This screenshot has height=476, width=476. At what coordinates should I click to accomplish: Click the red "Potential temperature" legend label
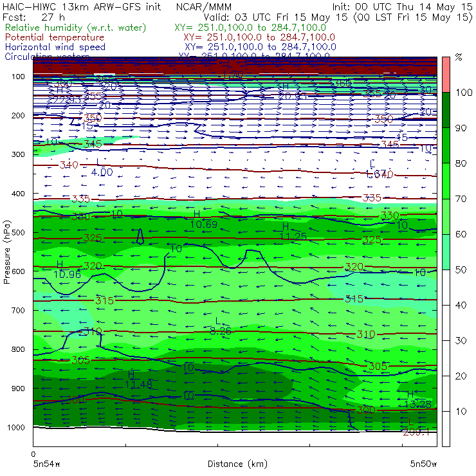[x=55, y=37]
